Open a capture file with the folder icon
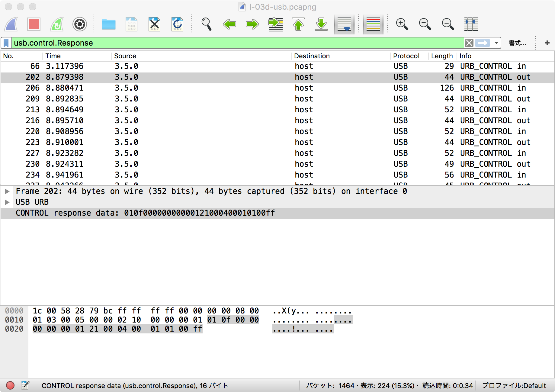This screenshot has width=555, height=392. 109,24
